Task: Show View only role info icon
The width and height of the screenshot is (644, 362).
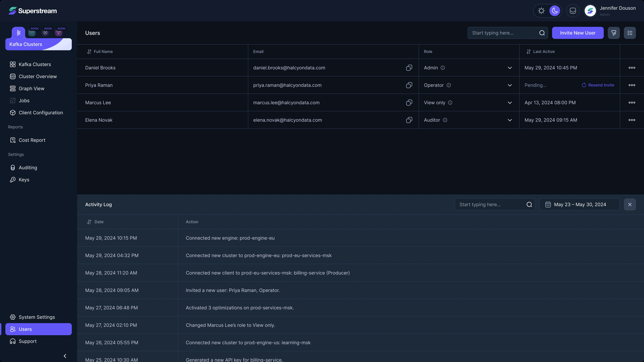Action: point(450,103)
